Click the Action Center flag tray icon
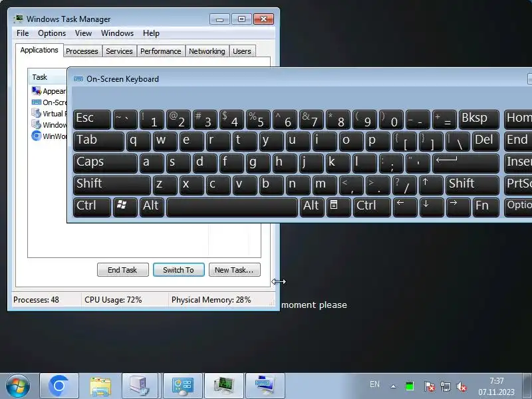The image size is (532, 399). [x=429, y=386]
